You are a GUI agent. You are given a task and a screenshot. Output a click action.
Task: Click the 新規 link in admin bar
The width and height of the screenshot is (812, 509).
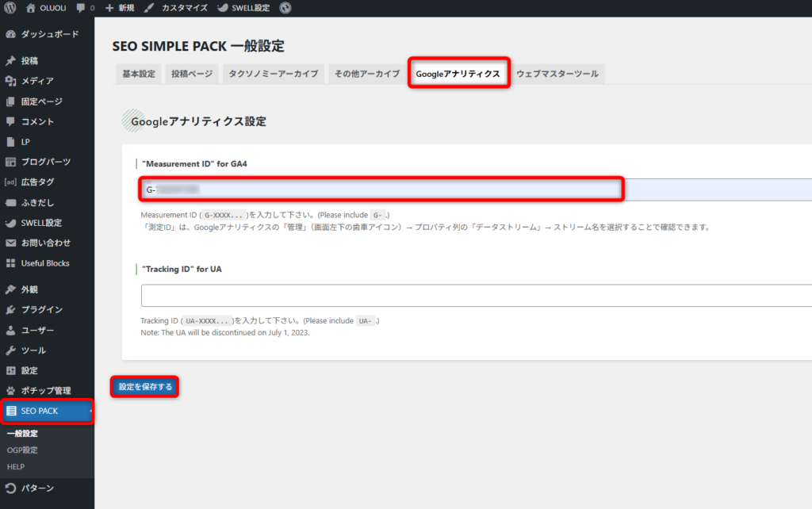coord(126,8)
